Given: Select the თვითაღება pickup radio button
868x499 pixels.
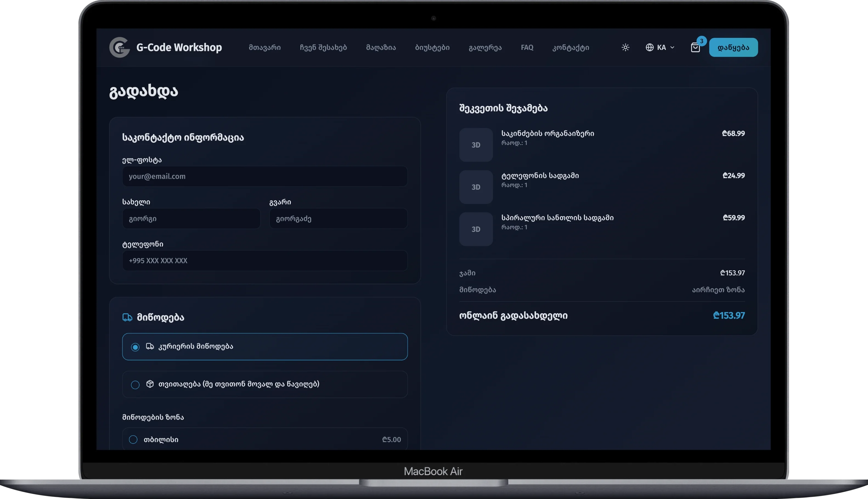Looking at the screenshot, I should 135,385.
